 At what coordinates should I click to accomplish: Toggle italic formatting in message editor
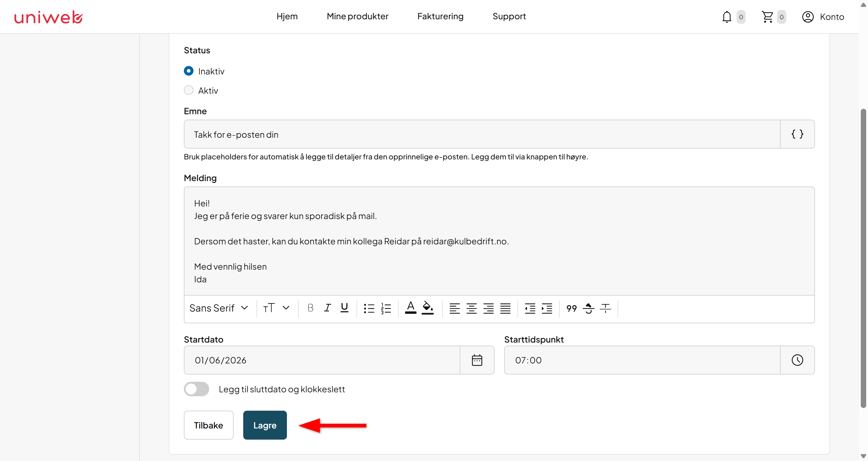pyautogui.click(x=327, y=308)
